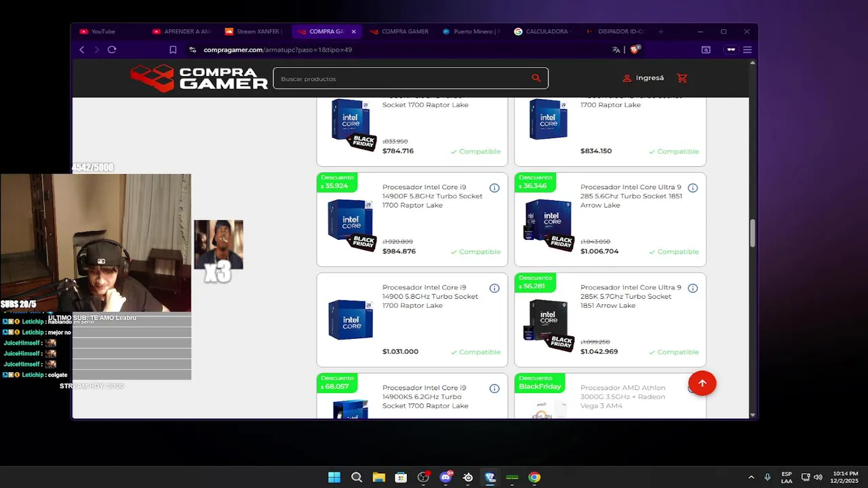The height and width of the screenshot is (488, 868).
Task: Select Core Ultra 9 285 5.6GHz product title
Action: 631,196
